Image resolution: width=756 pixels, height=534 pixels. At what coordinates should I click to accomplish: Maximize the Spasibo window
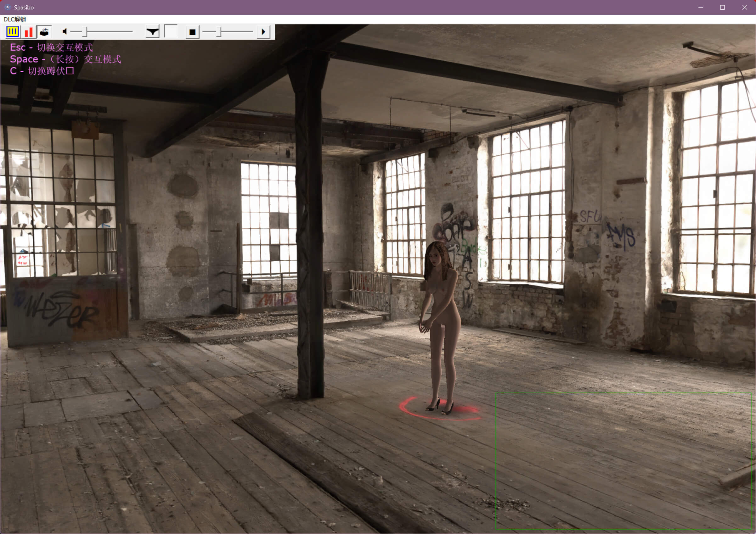(x=722, y=7)
